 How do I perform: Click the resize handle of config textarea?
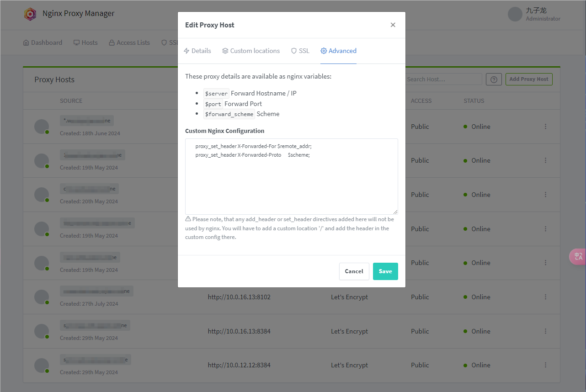pos(395,212)
